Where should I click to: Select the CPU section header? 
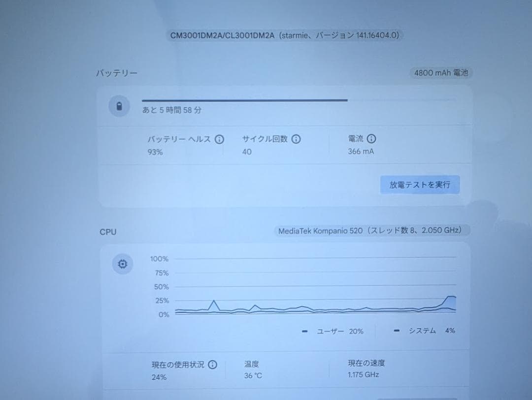coord(107,232)
